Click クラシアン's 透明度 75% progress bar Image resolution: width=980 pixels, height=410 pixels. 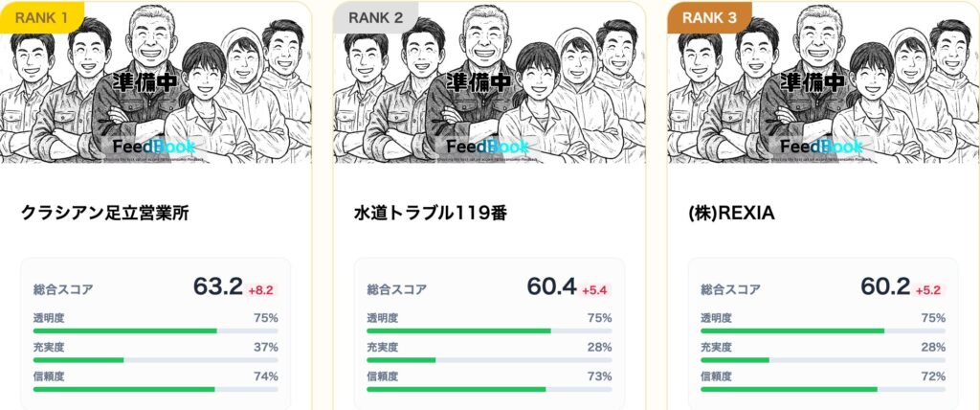(155, 330)
